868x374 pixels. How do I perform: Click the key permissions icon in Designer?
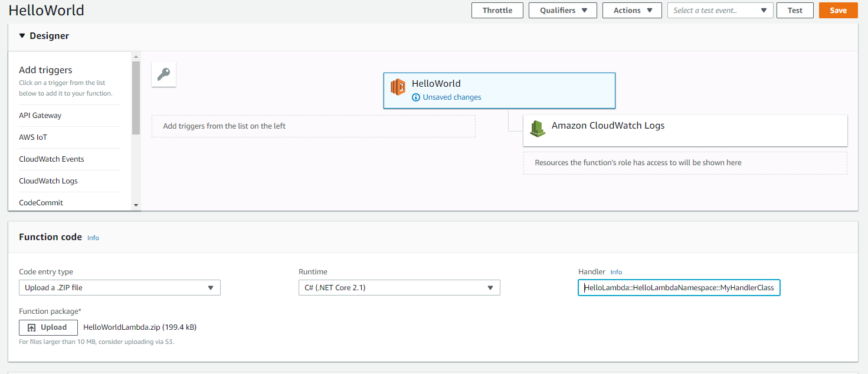click(163, 74)
